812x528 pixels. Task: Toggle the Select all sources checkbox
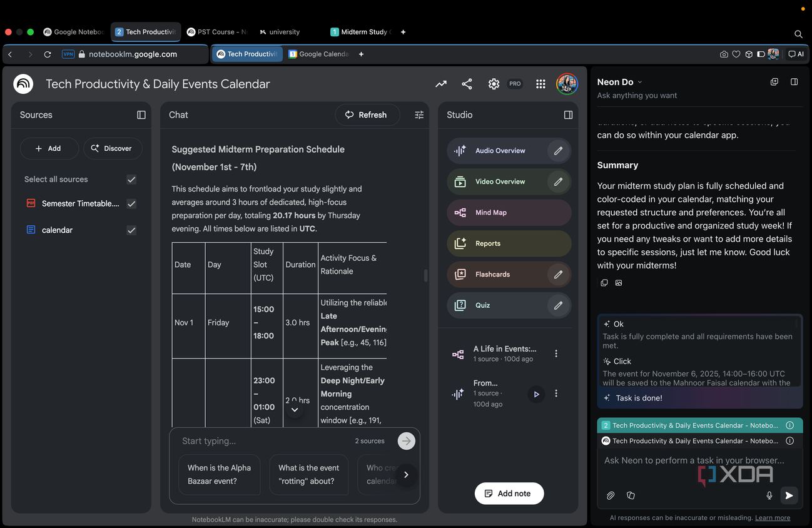(x=131, y=180)
